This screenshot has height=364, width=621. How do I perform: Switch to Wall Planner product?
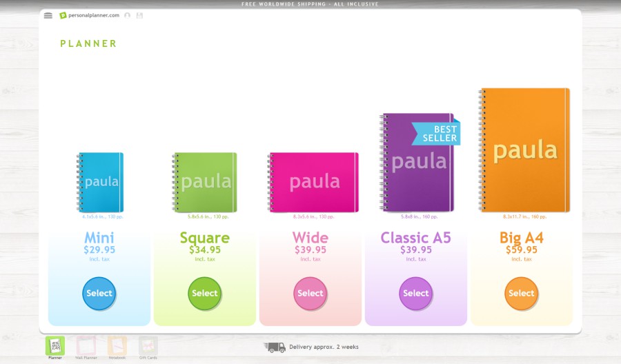point(86,346)
